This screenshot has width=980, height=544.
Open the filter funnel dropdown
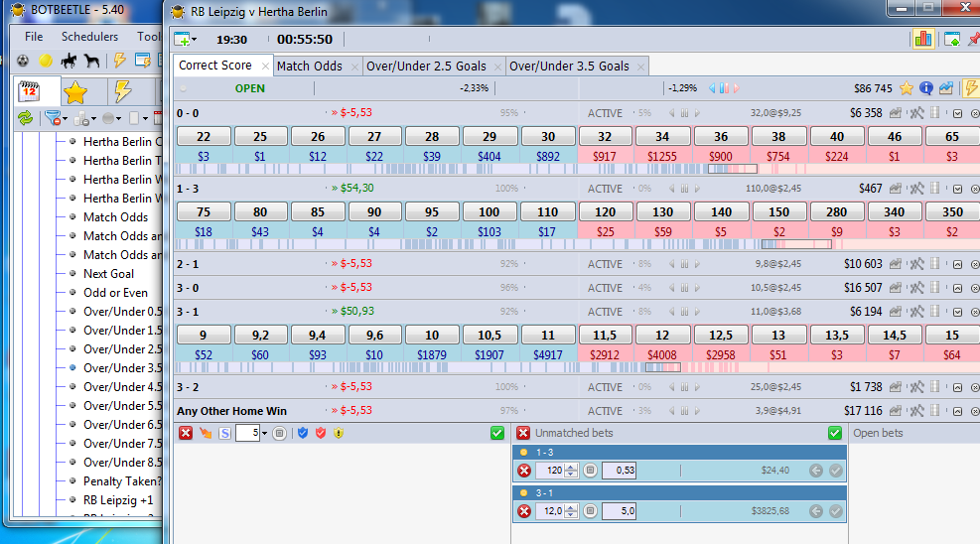coord(57,118)
